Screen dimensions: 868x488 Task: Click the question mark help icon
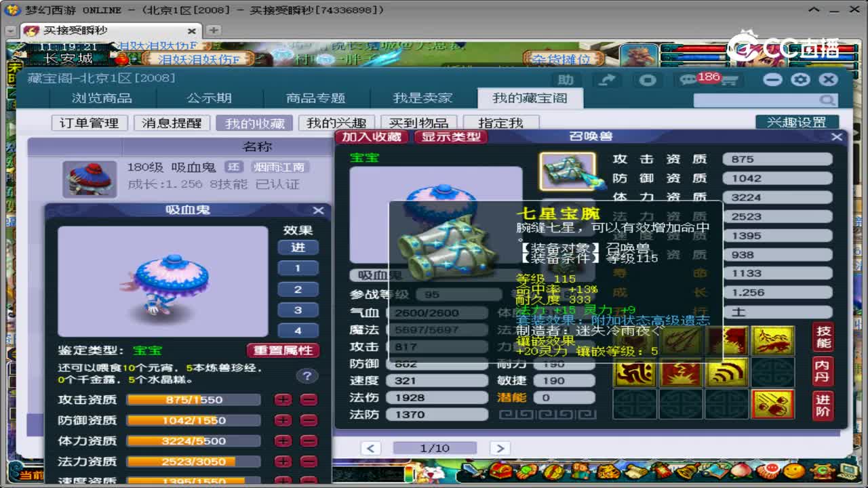point(307,376)
